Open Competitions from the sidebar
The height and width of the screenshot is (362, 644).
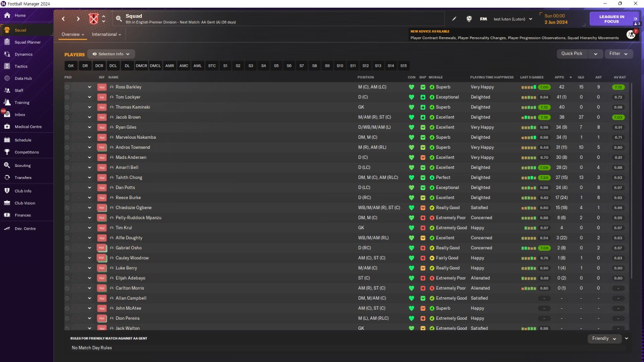pyautogui.click(x=26, y=152)
